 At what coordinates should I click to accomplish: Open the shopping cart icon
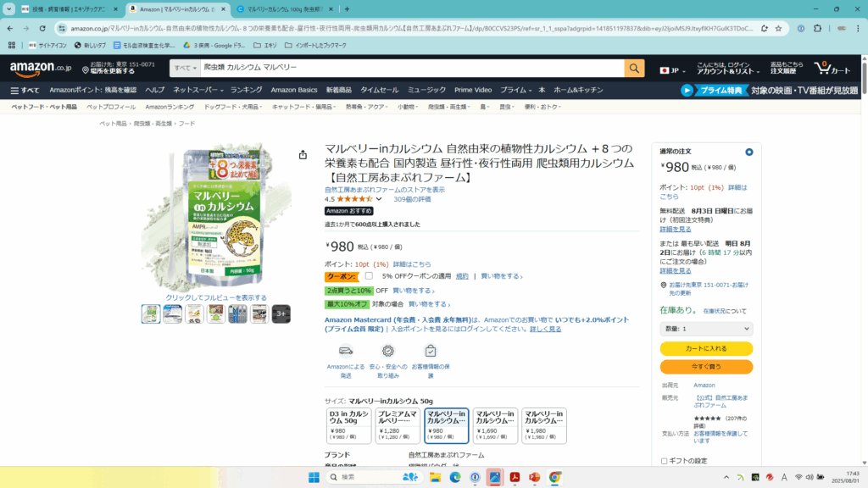click(x=832, y=68)
